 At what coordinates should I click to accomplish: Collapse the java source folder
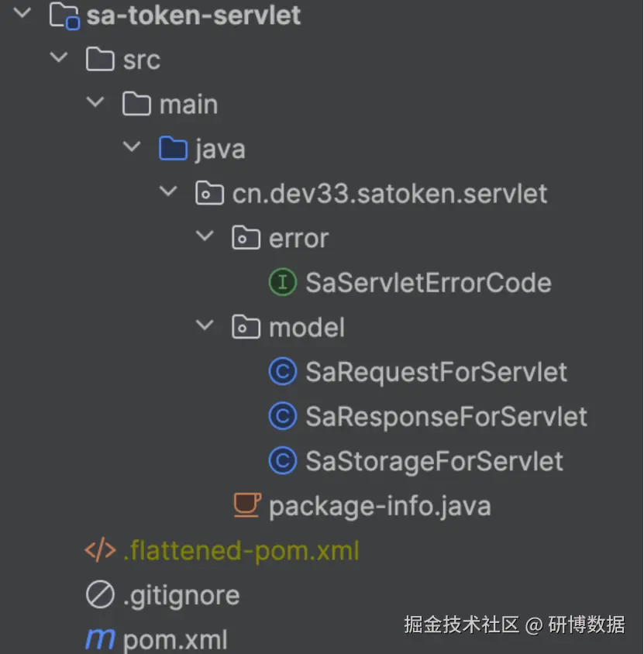pyautogui.click(x=132, y=147)
